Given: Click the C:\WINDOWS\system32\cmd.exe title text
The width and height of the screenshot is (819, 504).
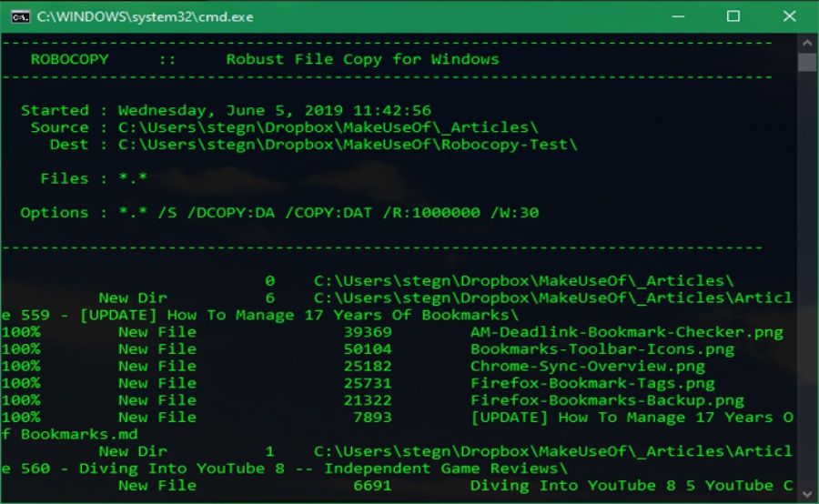Looking at the screenshot, I should (145, 16).
